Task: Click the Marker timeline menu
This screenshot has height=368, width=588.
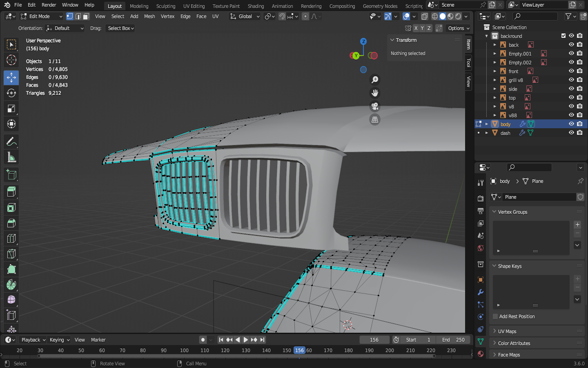Action: coord(98,340)
